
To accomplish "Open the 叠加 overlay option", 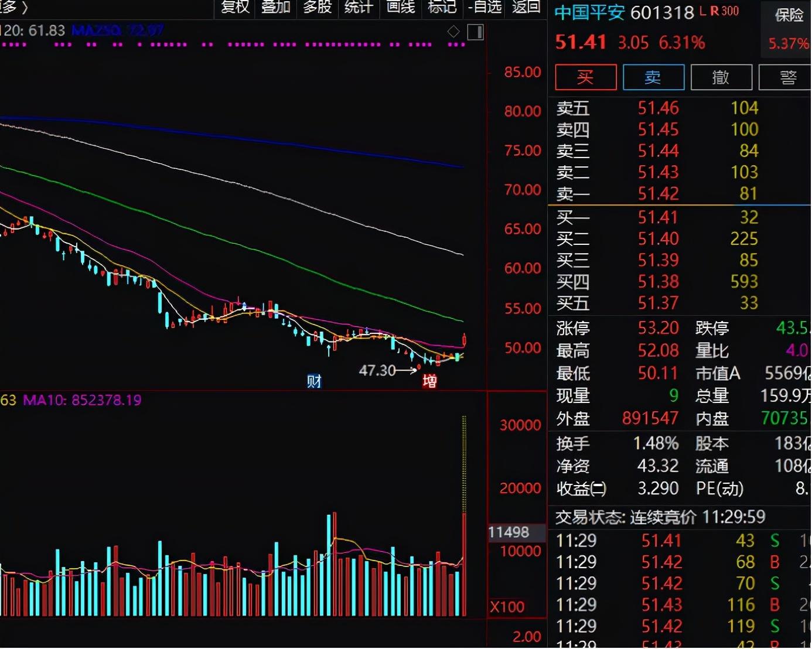I will tap(276, 7).
